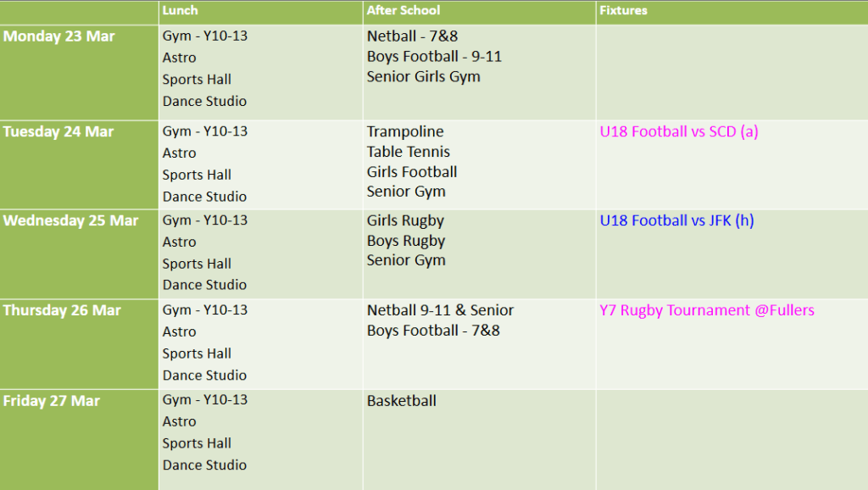868x490 pixels.
Task: Select Table Tennis on Tuesday
Action: click(409, 152)
